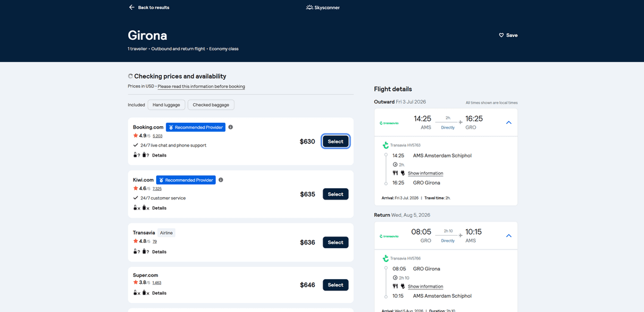This screenshot has height=312, width=644.
Task: Select the Transavia $636 offer
Action: click(x=336, y=242)
